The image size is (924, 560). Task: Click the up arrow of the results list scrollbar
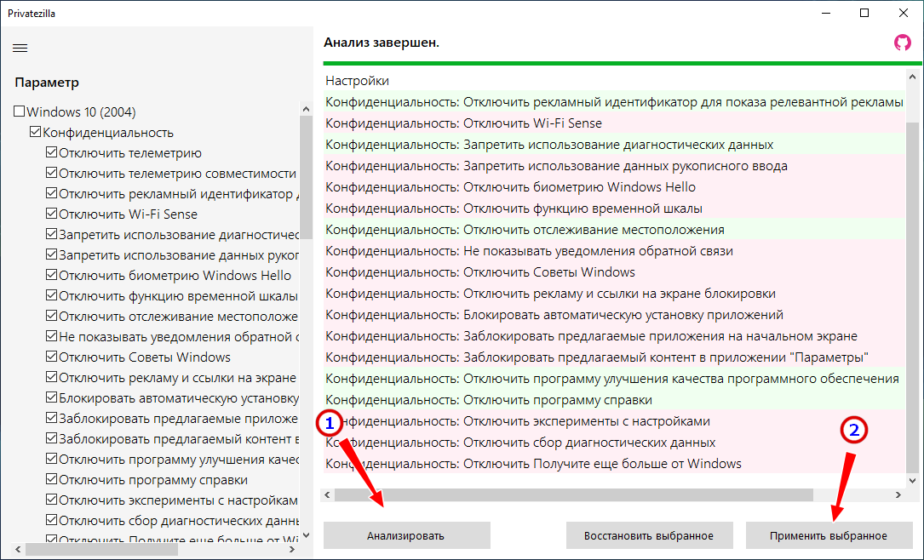pyautogui.click(x=912, y=77)
